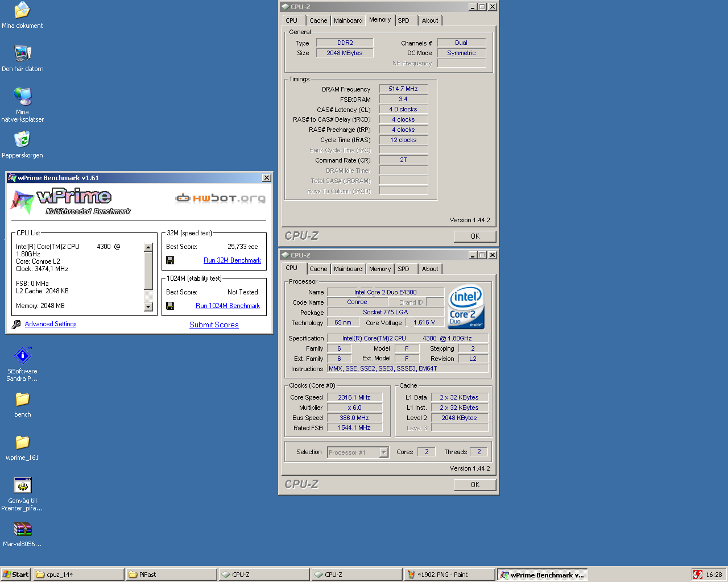Screen dimensions: 728x582
Task: Click Cycle Time value 12 clocks
Action: pyautogui.click(x=403, y=140)
